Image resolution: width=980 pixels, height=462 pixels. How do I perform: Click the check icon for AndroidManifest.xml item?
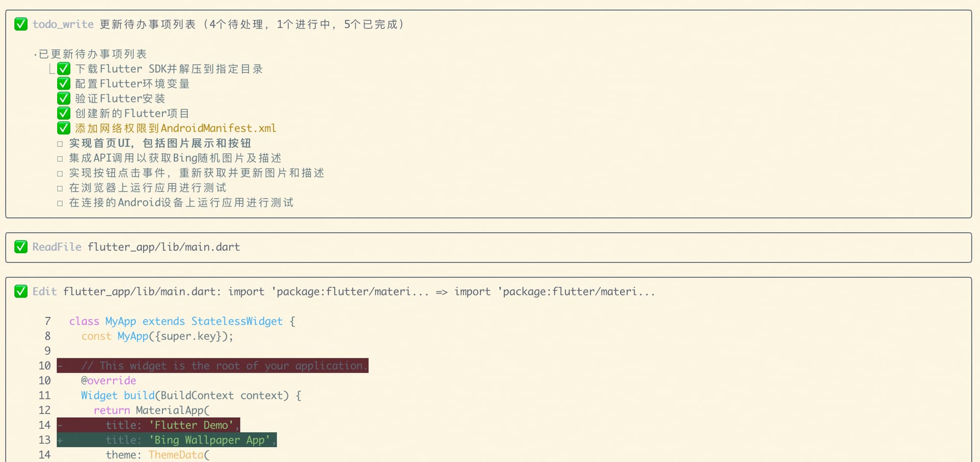(x=64, y=128)
